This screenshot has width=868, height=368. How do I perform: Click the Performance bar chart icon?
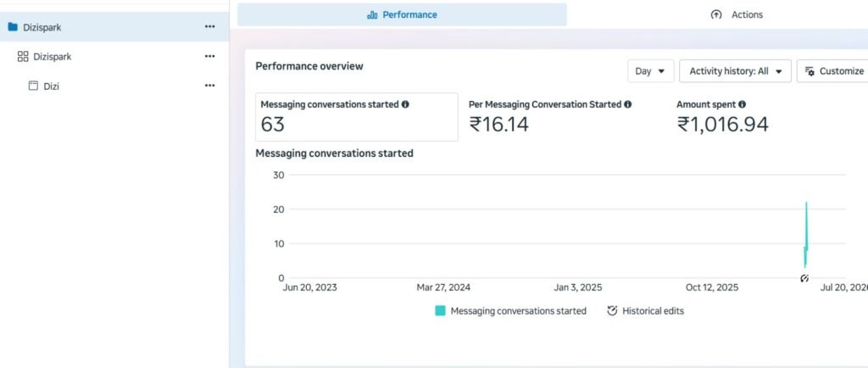[372, 15]
